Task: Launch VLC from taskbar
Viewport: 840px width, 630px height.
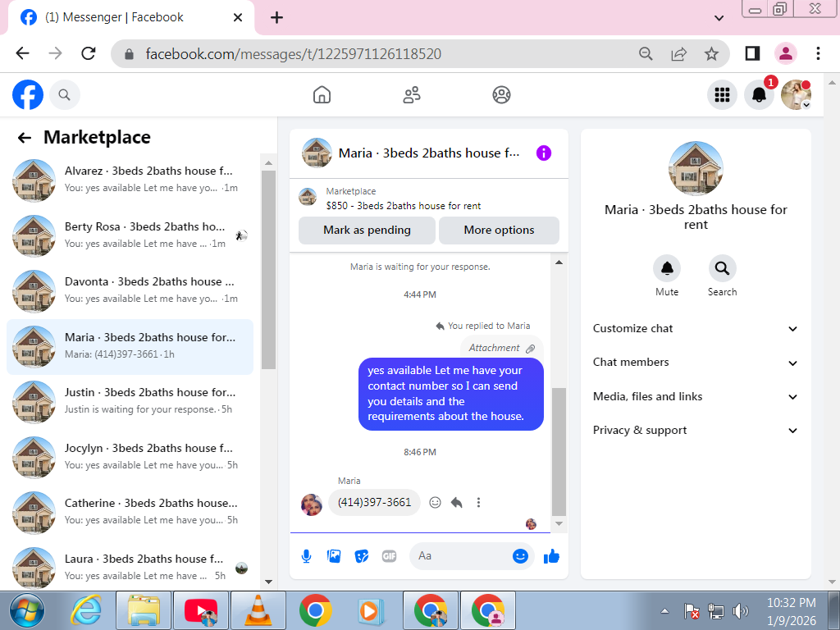Action: click(258, 610)
